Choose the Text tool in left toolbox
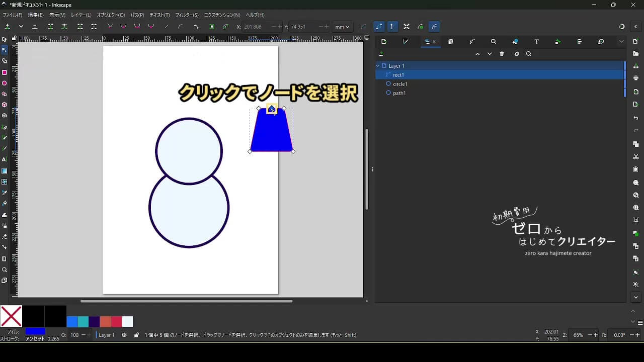This screenshot has width=644, height=362. pyautogui.click(x=5, y=159)
